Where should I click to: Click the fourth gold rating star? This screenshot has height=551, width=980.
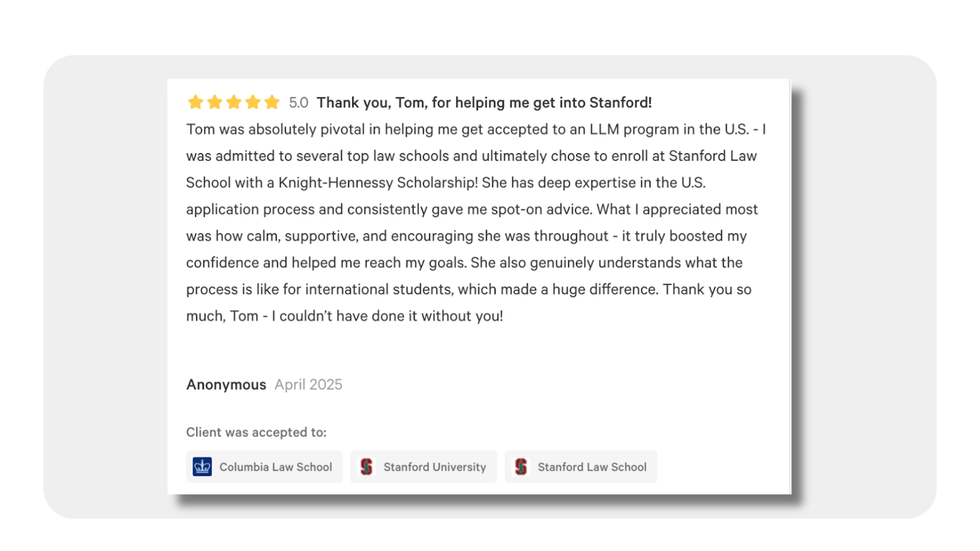point(253,102)
